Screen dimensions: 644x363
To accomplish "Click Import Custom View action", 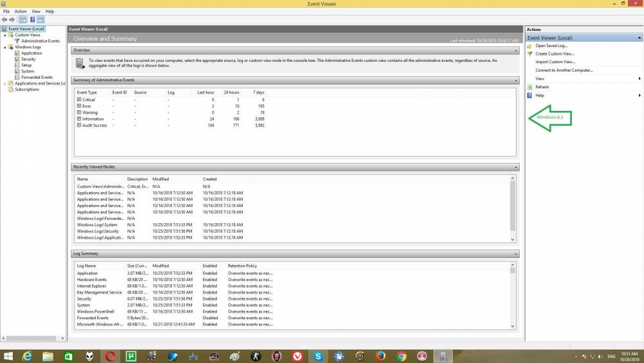I will coord(555,62).
